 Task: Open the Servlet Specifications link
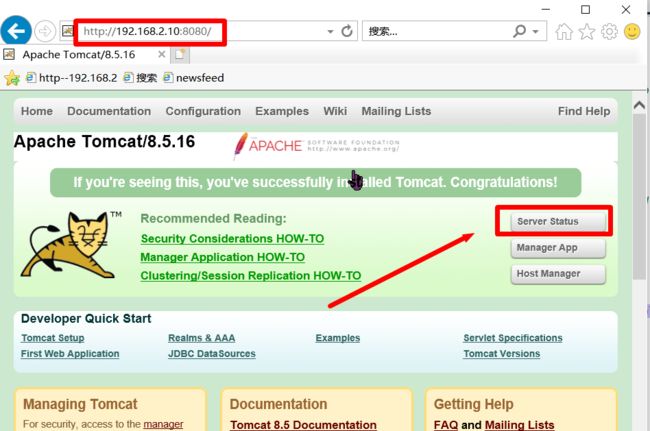click(x=513, y=338)
